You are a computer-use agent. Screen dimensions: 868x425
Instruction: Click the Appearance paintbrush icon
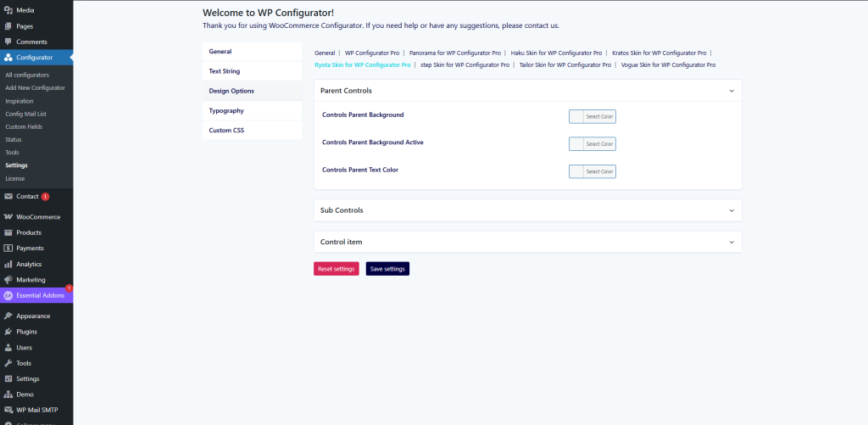8,316
